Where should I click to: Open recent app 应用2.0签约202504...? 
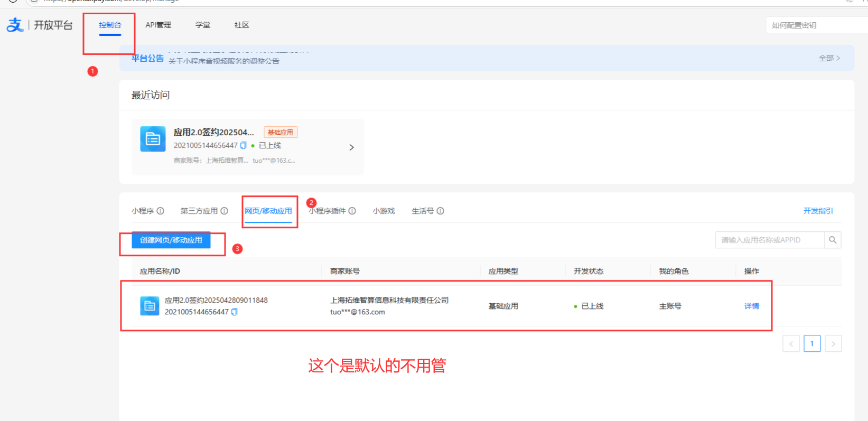click(x=214, y=132)
